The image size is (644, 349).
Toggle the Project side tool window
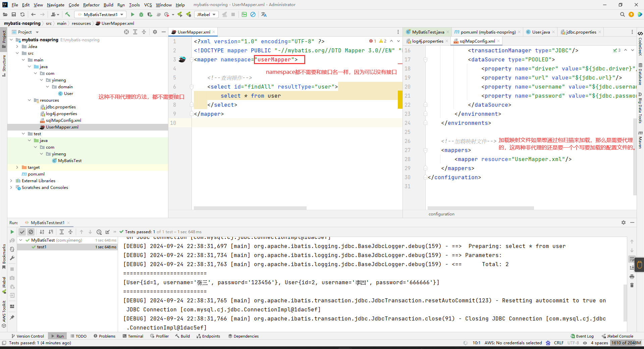pos(4,39)
